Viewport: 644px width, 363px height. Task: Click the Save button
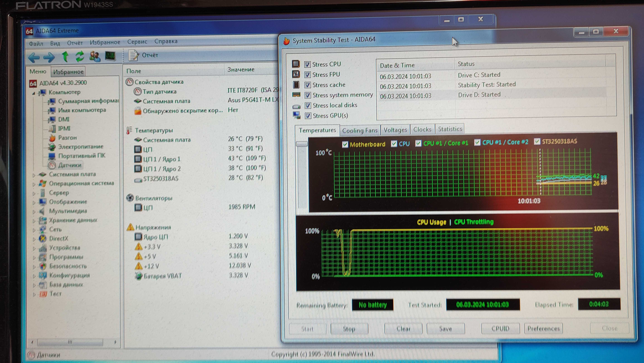pyautogui.click(x=446, y=328)
